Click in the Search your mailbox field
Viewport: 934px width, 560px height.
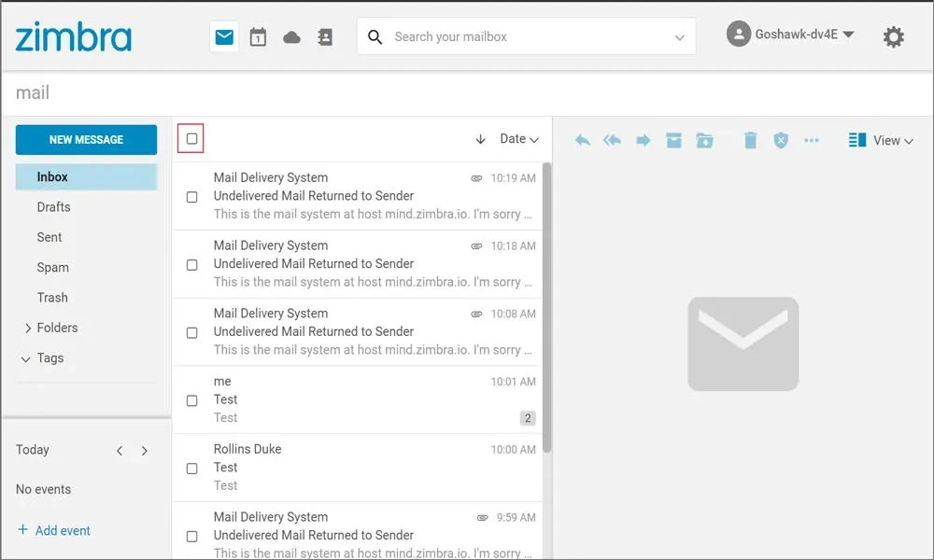click(527, 37)
